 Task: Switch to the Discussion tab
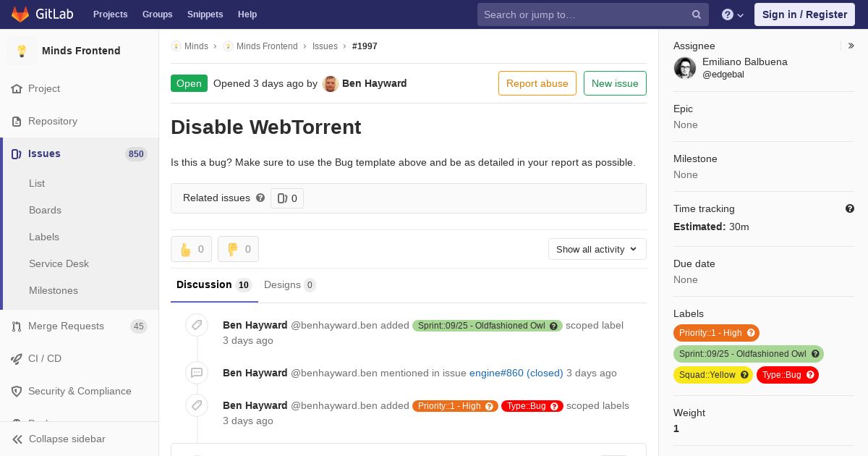point(214,284)
